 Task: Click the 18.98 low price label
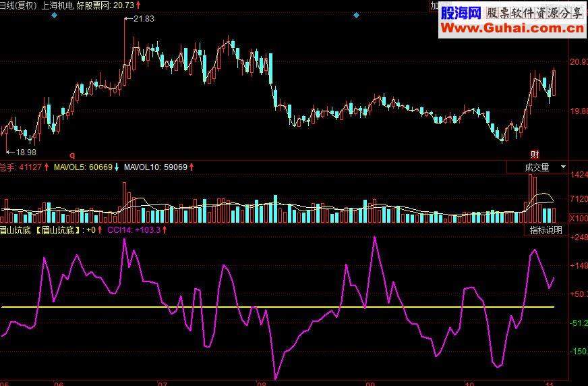[x=26, y=153]
